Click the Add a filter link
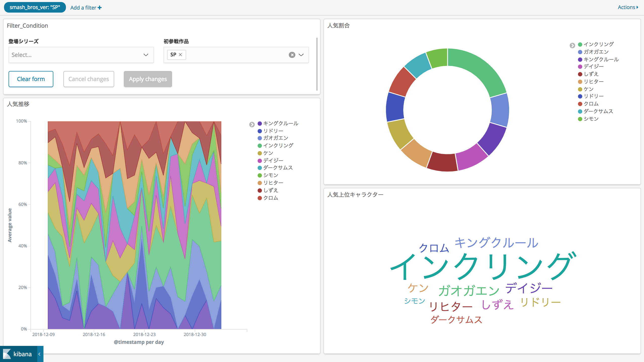Viewport: 644px width, 362px height. 86,8
